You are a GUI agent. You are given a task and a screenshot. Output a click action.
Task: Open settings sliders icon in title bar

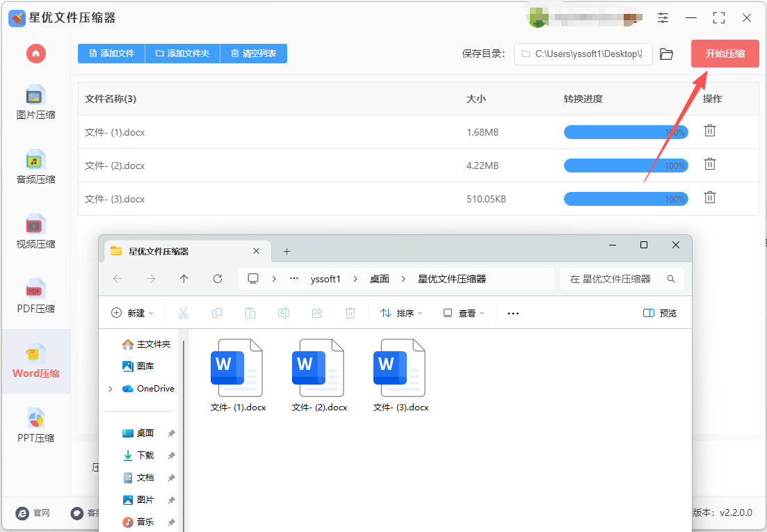pos(663,18)
